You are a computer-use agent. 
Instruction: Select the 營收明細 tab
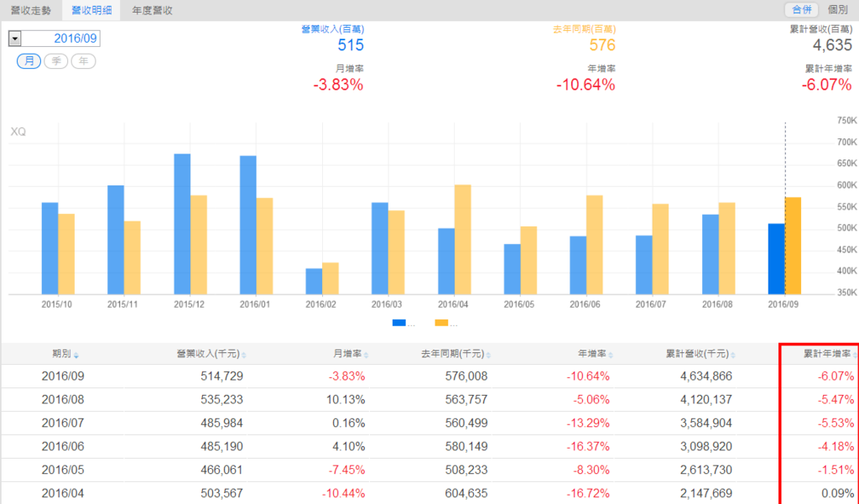[91, 10]
